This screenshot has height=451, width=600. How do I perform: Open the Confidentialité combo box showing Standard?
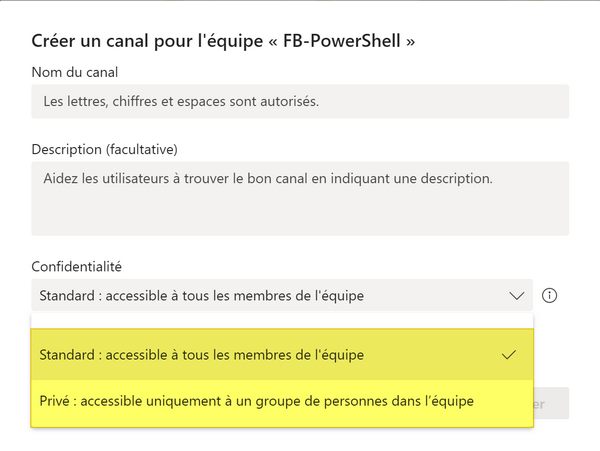(280, 296)
